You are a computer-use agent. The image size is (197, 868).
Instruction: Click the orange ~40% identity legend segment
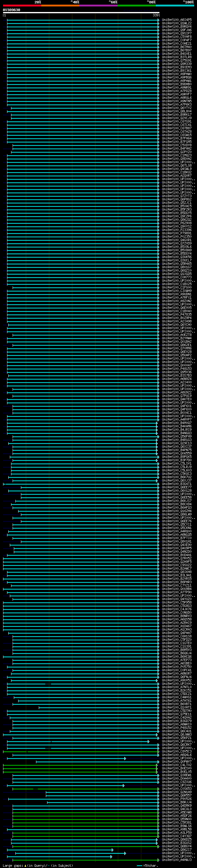(x=60, y=6)
